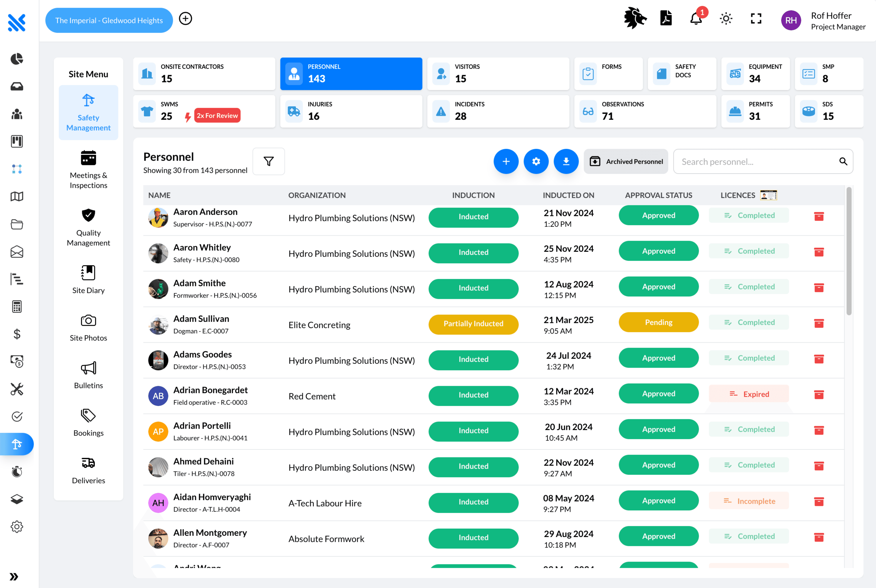Toggle fullscreen mode
The width and height of the screenshot is (876, 588).
pyautogui.click(x=756, y=18)
